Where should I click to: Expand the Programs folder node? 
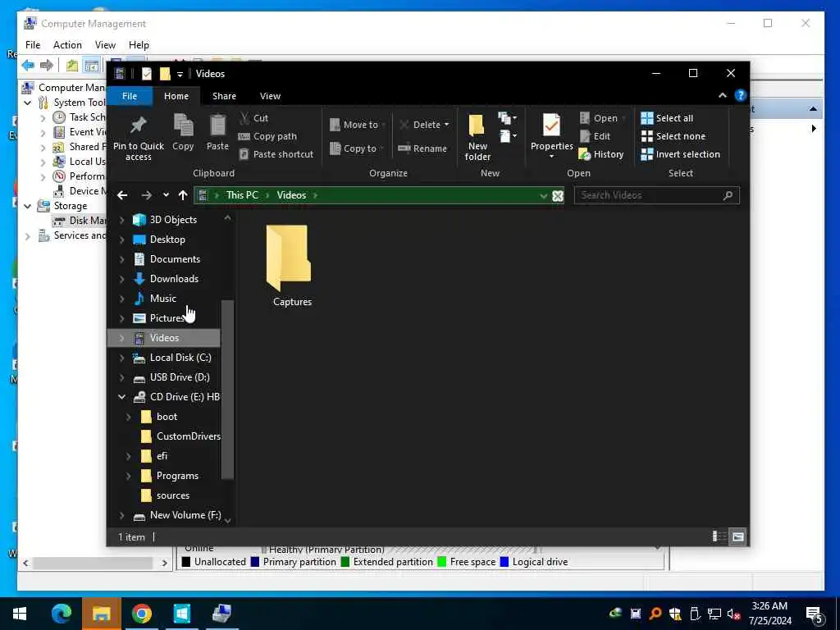point(129,476)
